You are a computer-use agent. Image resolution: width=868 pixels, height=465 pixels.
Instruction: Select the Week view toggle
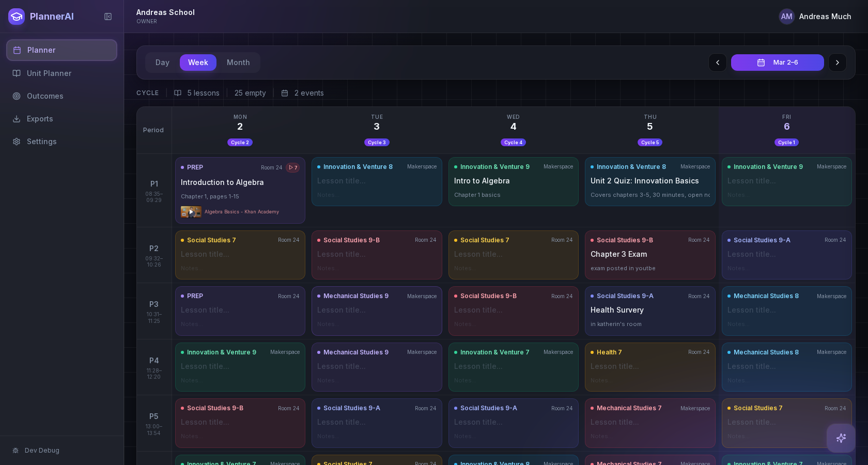point(198,63)
